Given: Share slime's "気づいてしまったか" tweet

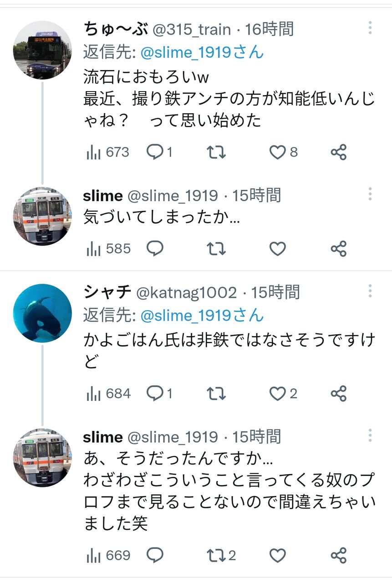Looking at the screenshot, I should point(339,249).
